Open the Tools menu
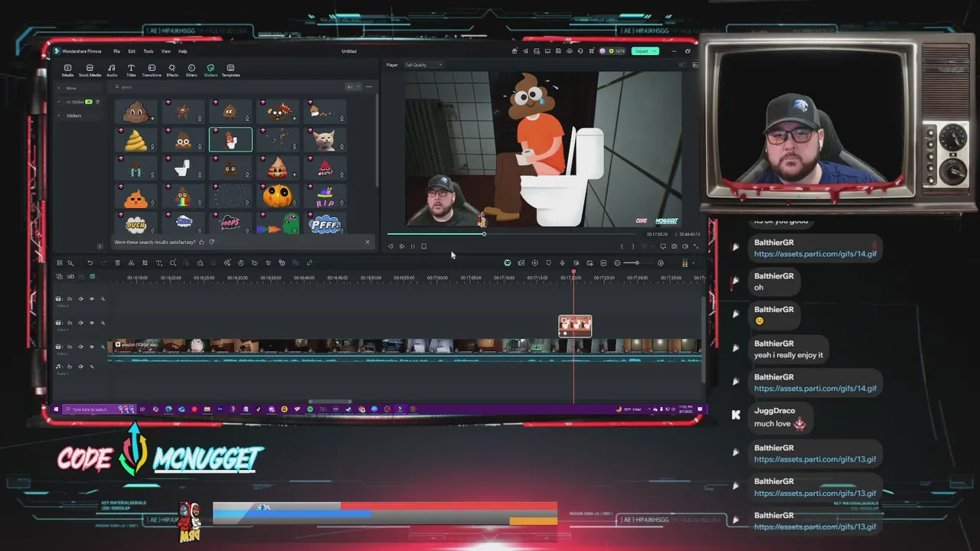This screenshot has height=551, width=980. (149, 51)
